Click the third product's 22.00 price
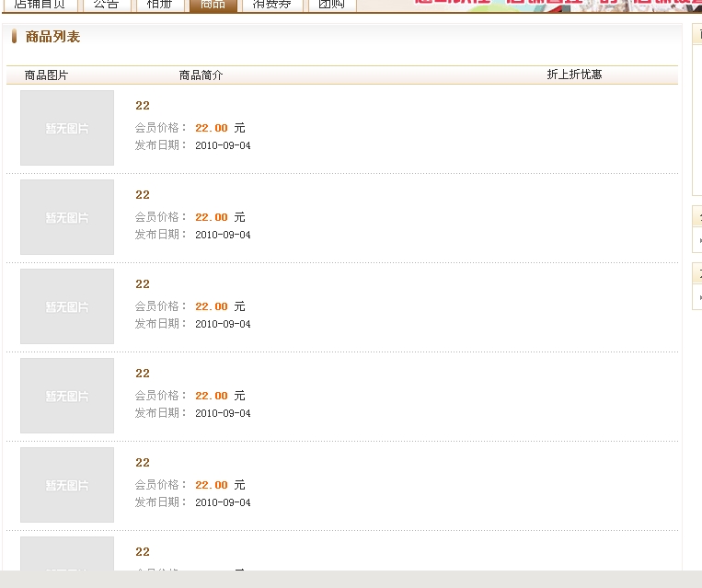This screenshot has width=702, height=588. click(212, 306)
